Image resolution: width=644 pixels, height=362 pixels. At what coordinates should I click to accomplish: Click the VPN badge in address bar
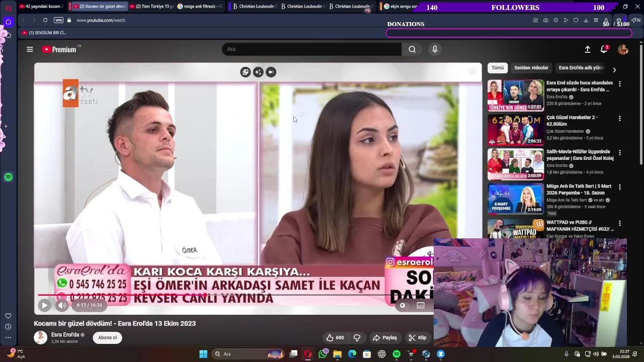point(58,20)
